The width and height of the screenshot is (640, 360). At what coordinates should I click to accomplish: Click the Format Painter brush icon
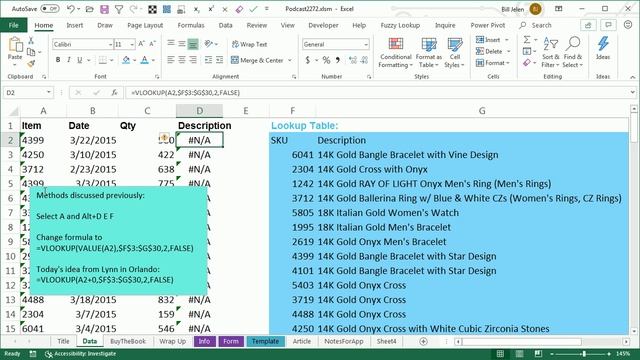31,64
